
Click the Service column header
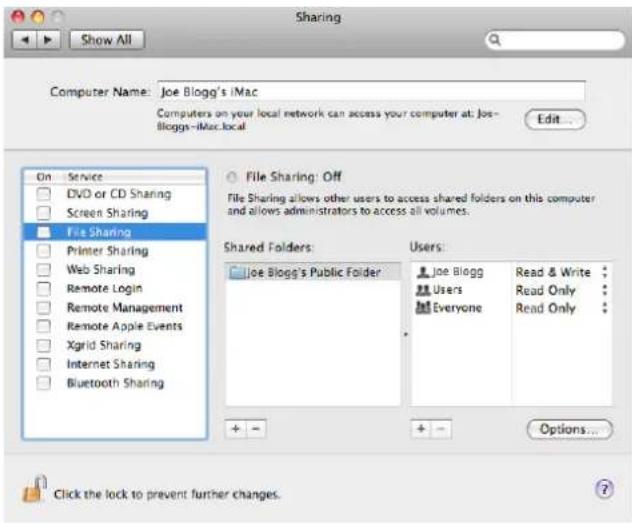pyautogui.click(x=85, y=177)
